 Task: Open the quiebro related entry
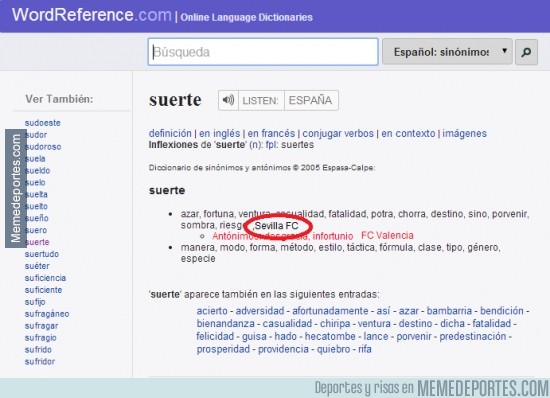[x=333, y=349]
